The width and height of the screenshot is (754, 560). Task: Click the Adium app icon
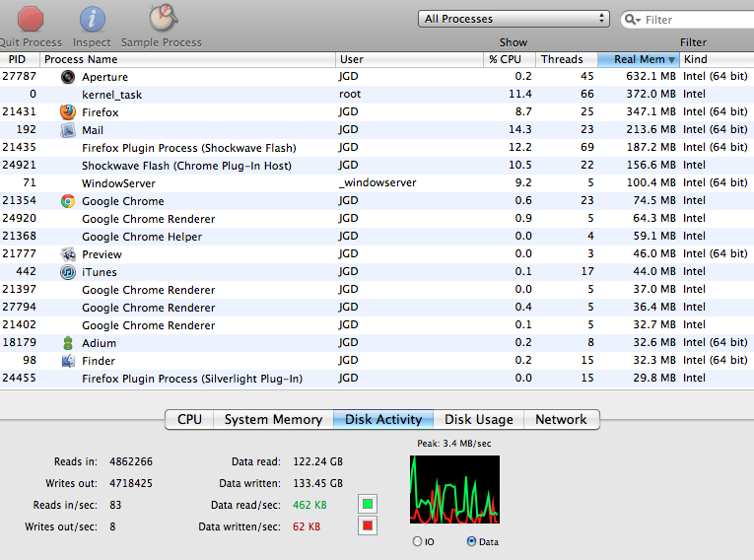point(68,343)
